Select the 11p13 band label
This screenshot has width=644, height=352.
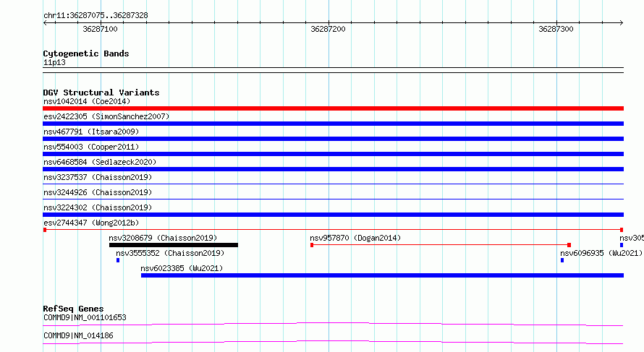[54, 62]
